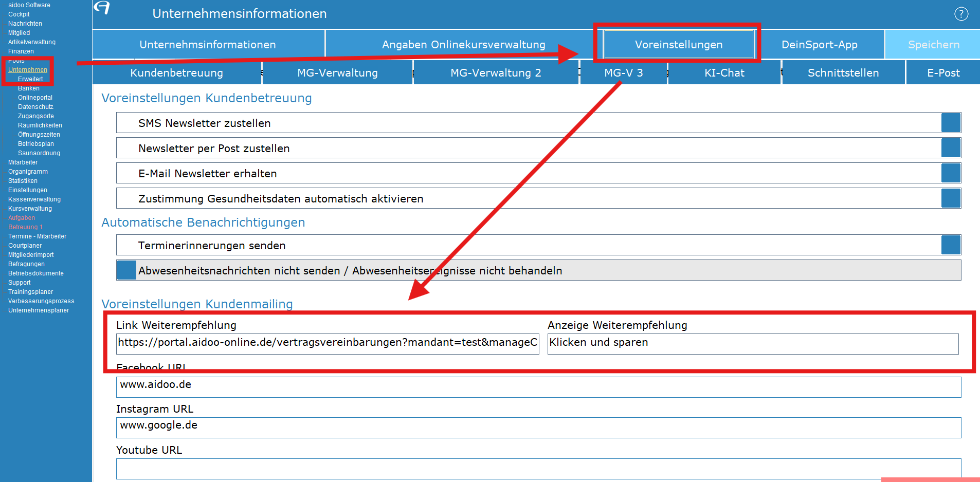This screenshot has height=482, width=980.
Task: Enable Terminerinnerungen senden toggle
Action: pos(951,245)
